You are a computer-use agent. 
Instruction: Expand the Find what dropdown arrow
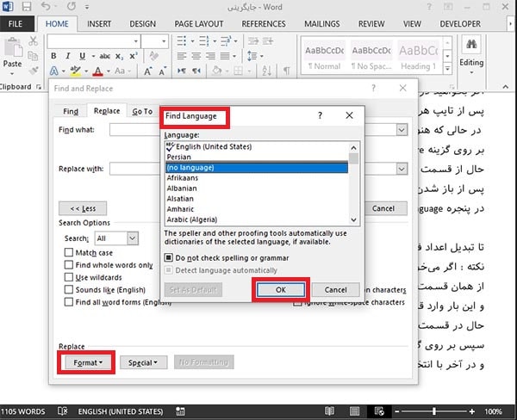[x=402, y=130]
